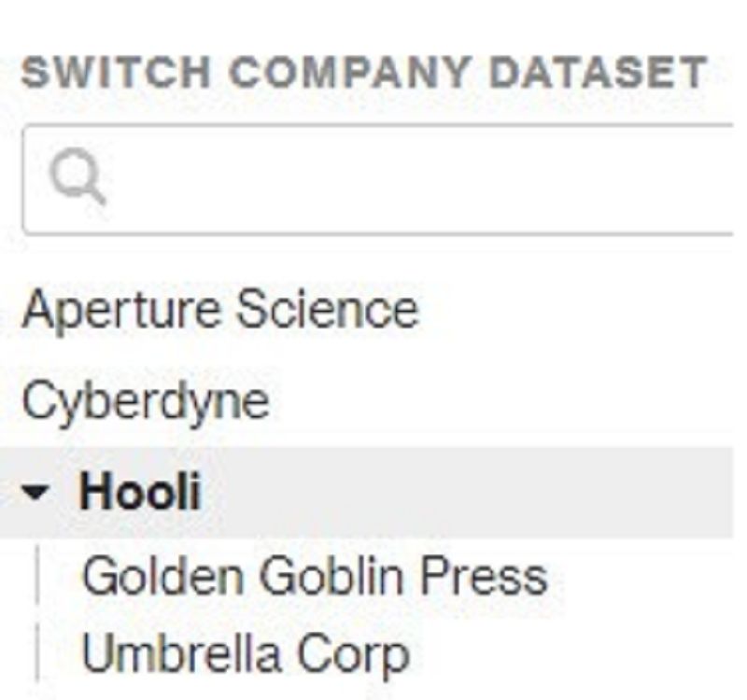This screenshot has height=700, width=747.
Task: Hide Hooli's child companies via the arrow
Action: pos(36,492)
